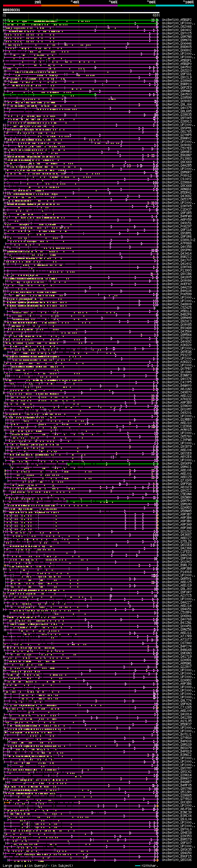Select hit label UniRef100_Q39949
This screenshot has width=197, height=868.
177,81
